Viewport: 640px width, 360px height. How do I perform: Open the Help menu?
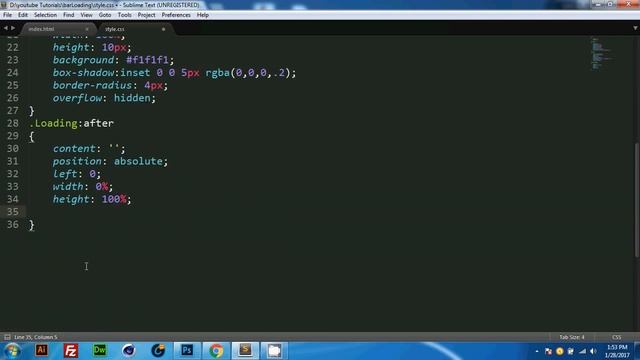(x=203, y=15)
